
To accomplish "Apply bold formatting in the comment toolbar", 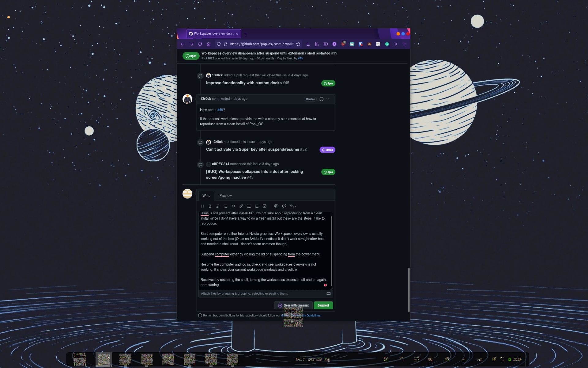I will pos(210,206).
